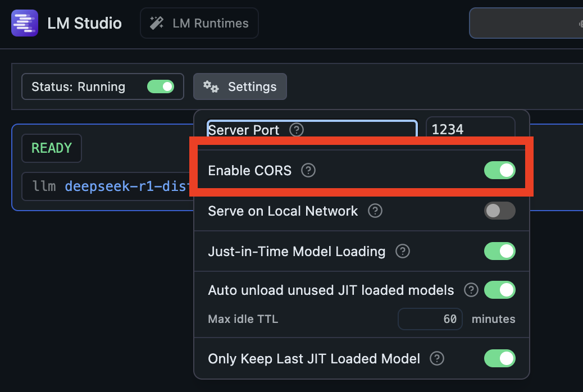Click Serve on Local Network help icon
Image resolution: width=583 pixels, height=392 pixels.
click(x=375, y=211)
